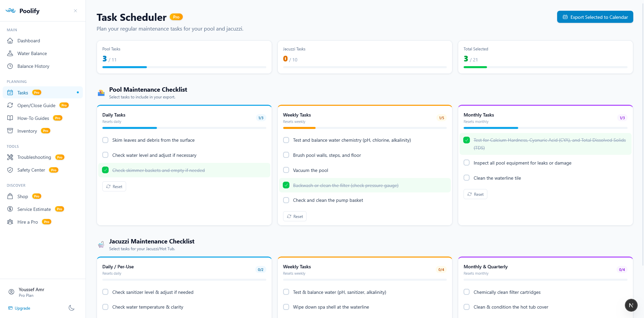Click the 0/4 counter on Monthly & Quarterly
Screen dimensions: 644x318
[x=622, y=270]
